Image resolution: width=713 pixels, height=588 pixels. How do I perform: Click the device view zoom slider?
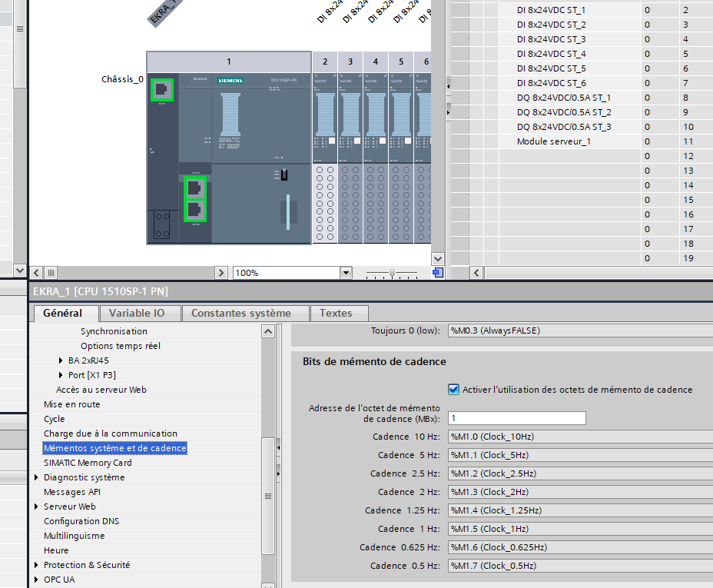coord(393,273)
